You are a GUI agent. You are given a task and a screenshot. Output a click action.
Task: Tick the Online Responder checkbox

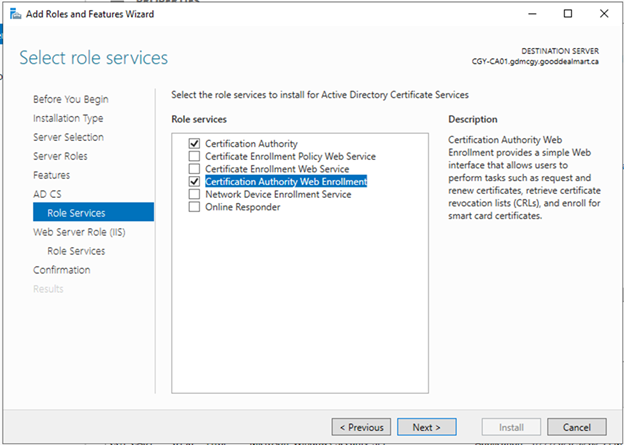tap(194, 207)
